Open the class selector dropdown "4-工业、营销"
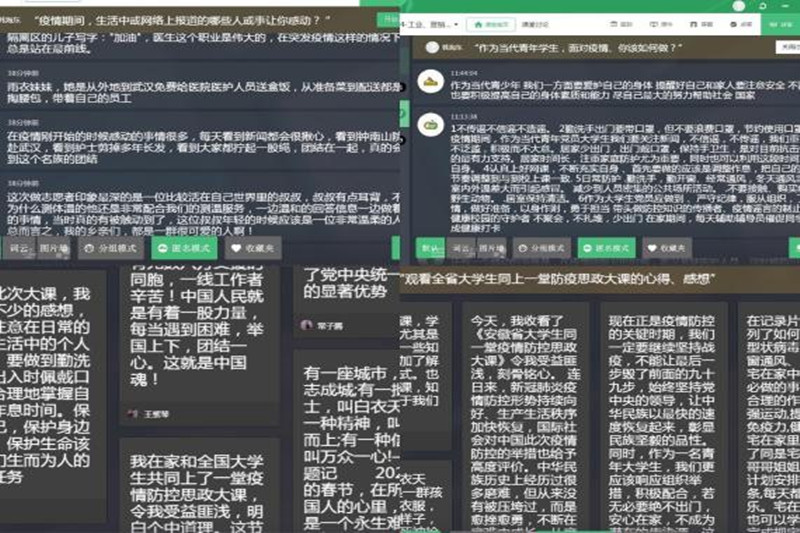This screenshot has height=533, width=800. (430, 24)
